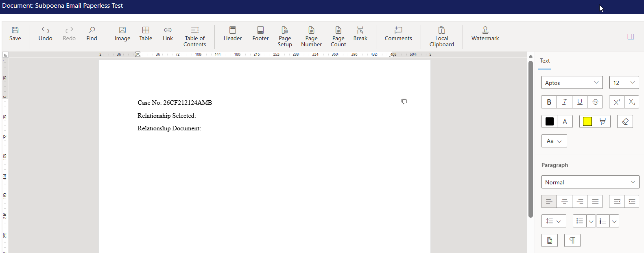This screenshot has height=253, width=644.
Task: Add a Header to the document
Action: click(232, 34)
